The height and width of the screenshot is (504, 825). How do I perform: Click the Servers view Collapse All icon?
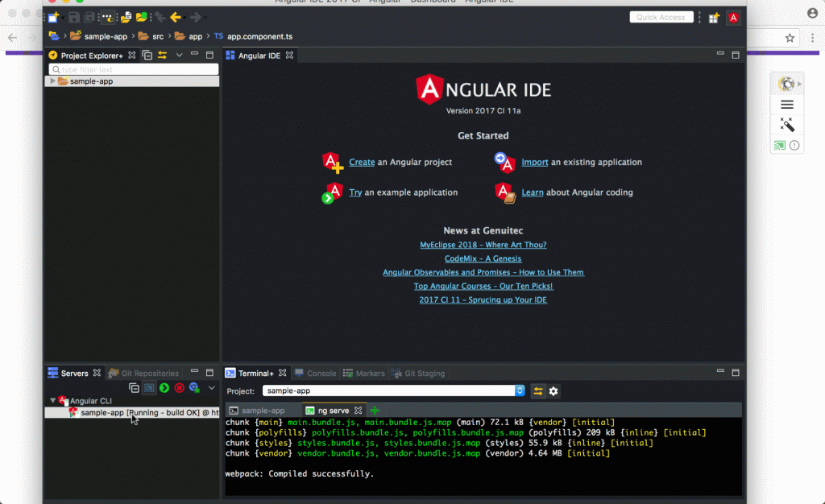coord(134,388)
